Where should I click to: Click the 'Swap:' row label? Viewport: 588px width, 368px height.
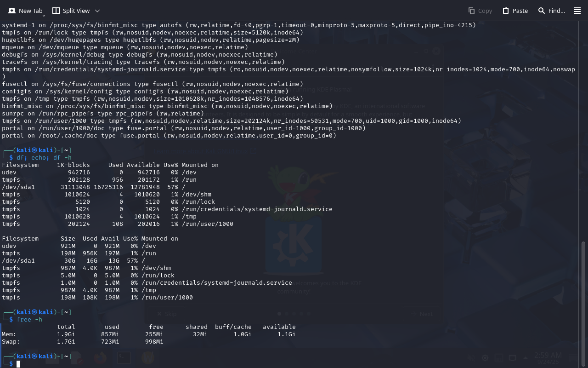click(11, 342)
